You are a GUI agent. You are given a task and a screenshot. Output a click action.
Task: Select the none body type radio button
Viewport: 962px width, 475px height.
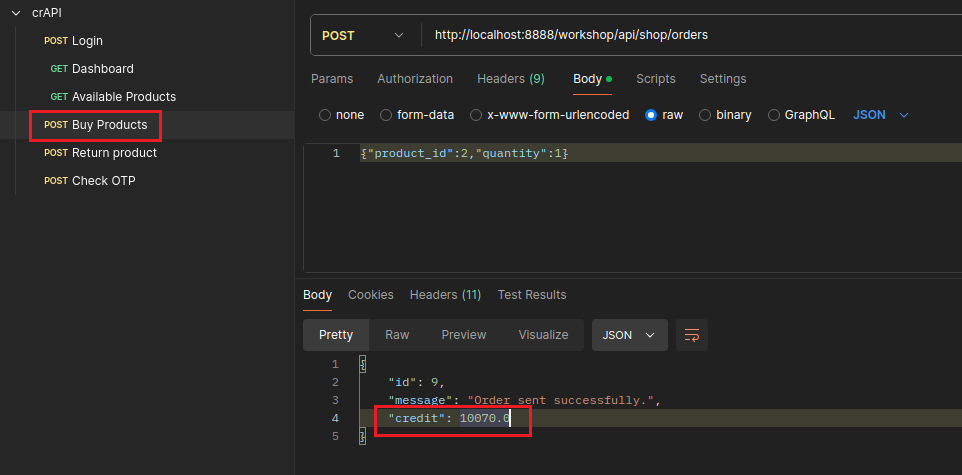pyautogui.click(x=325, y=115)
